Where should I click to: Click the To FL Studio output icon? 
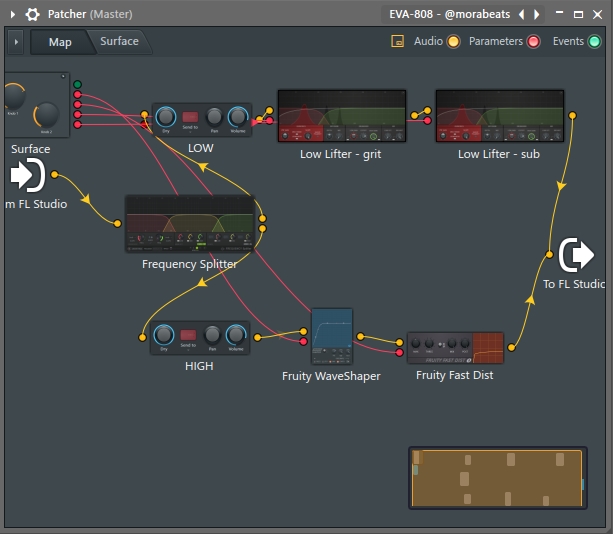pos(575,255)
